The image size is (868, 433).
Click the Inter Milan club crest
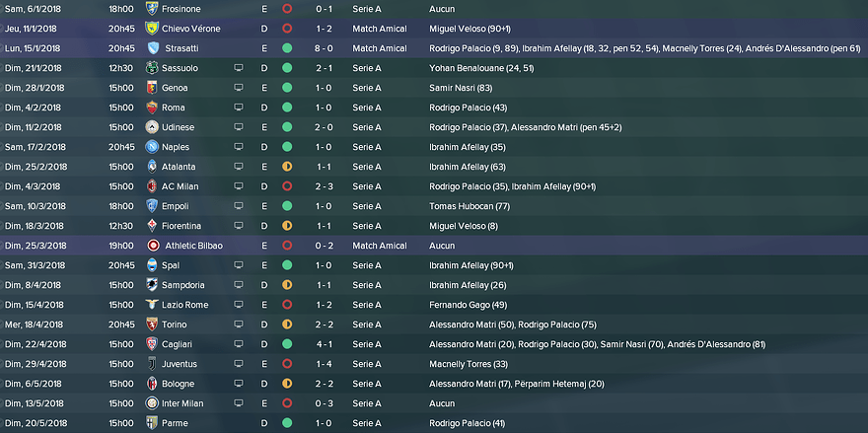click(x=152, y=403)
